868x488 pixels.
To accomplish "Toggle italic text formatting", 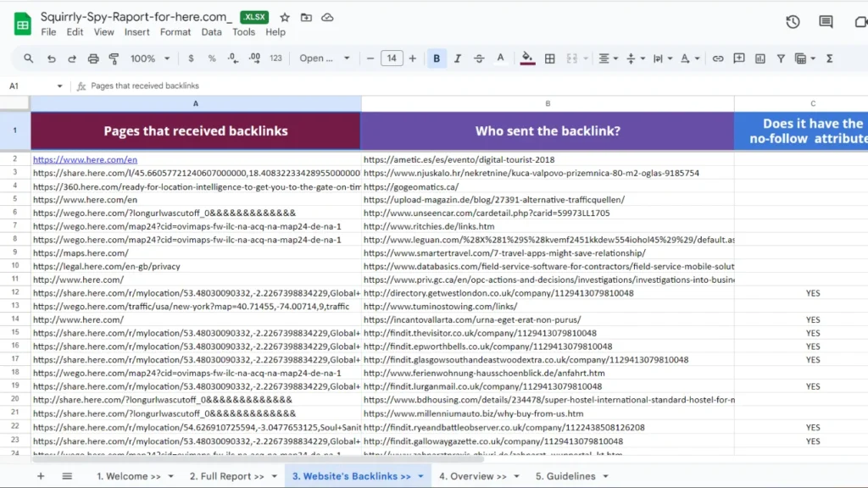I will [458, 58].
